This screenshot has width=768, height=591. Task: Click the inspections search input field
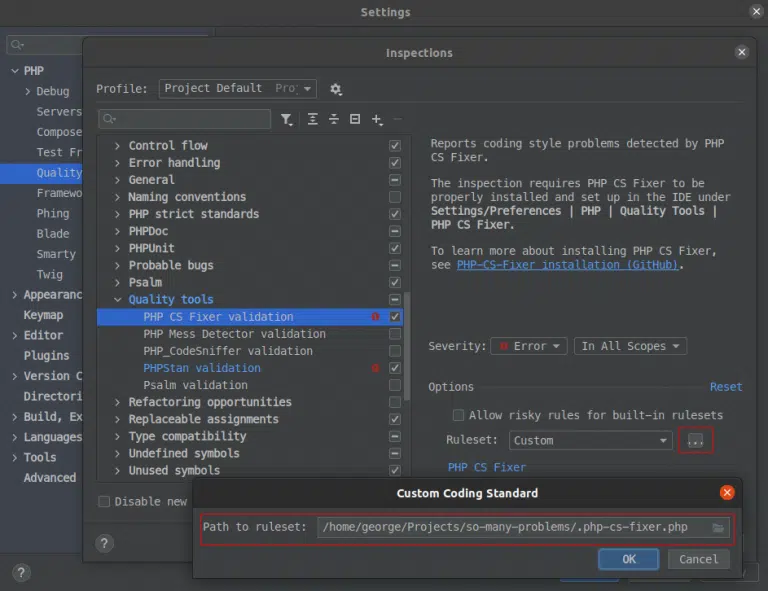184,119
